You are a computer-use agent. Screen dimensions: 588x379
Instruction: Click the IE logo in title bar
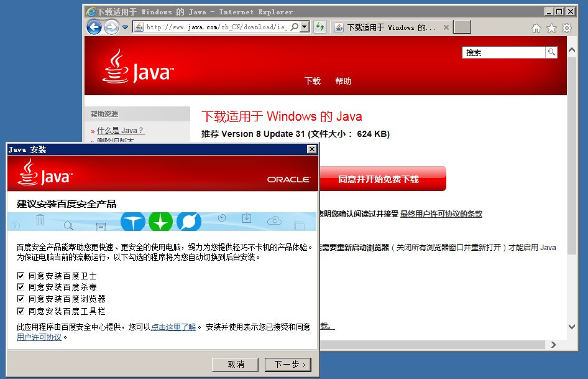coord(90,12)
